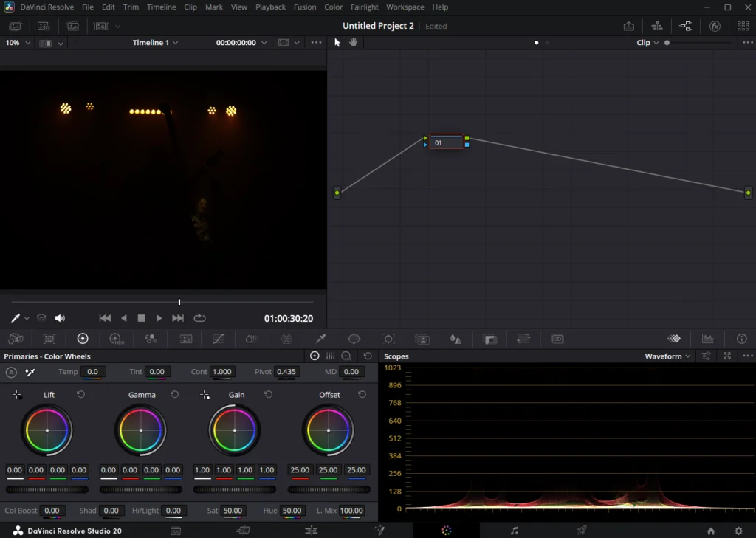756x538 pixels.
Task: Open the Tracker palette
Action: 388,339
